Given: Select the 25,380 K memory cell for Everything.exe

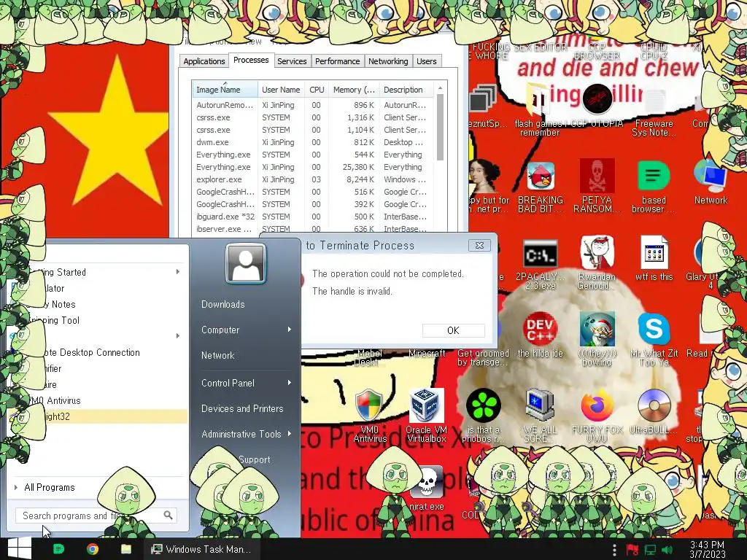Looking at the screenshot, I should (358, 167).
